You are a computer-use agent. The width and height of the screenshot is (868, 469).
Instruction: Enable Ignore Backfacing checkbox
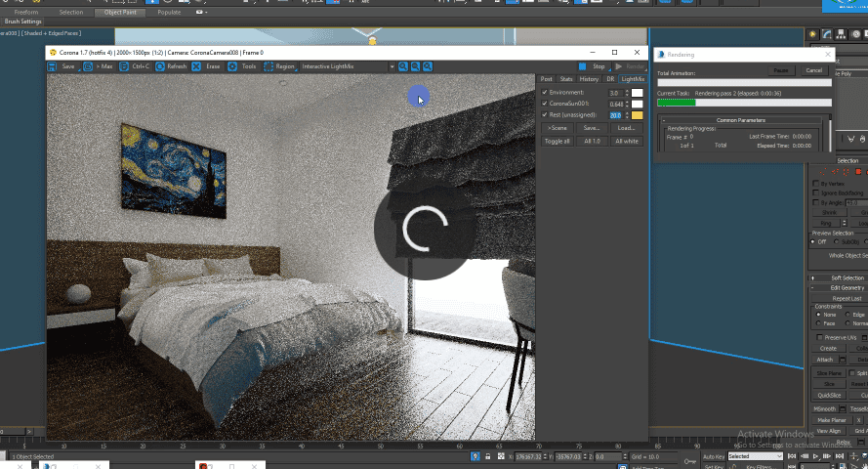[x=816, y=192]
